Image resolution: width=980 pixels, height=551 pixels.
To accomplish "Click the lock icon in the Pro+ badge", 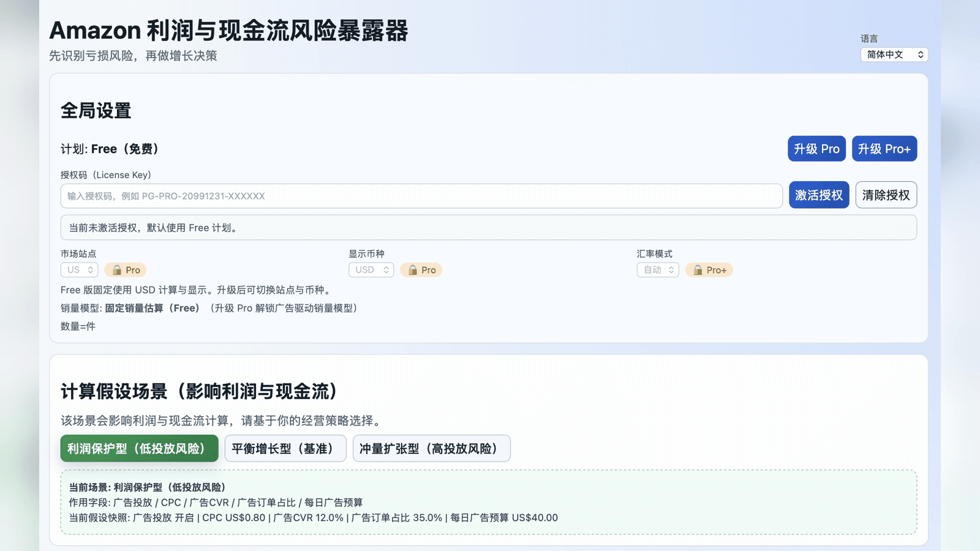I will (698, 269).
